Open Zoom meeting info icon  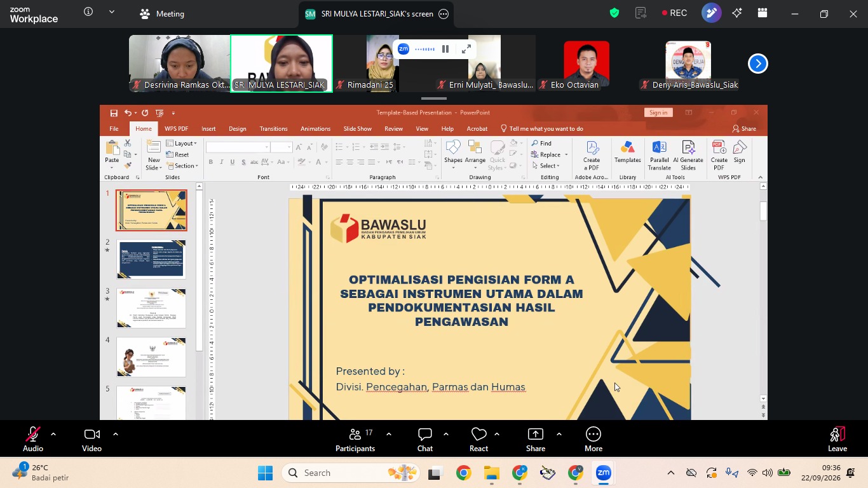click(88, 11)
